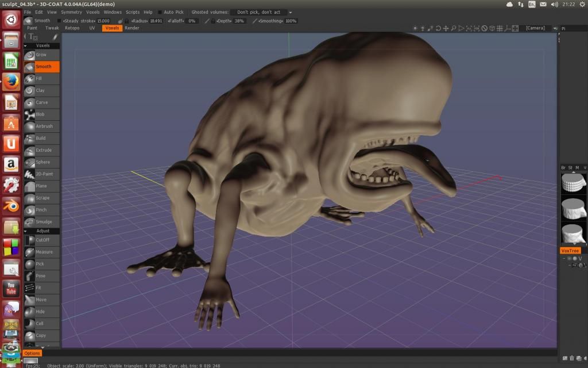Select the Grow sculpting tool
Image resolution: width=588 pixels, height=368 pixels.
41,55
